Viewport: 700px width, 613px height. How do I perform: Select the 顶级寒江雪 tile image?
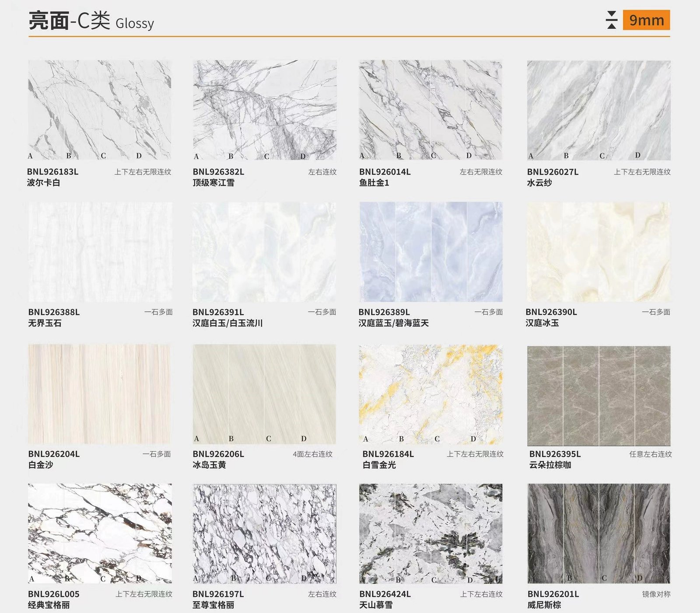[x=265, y=110]
